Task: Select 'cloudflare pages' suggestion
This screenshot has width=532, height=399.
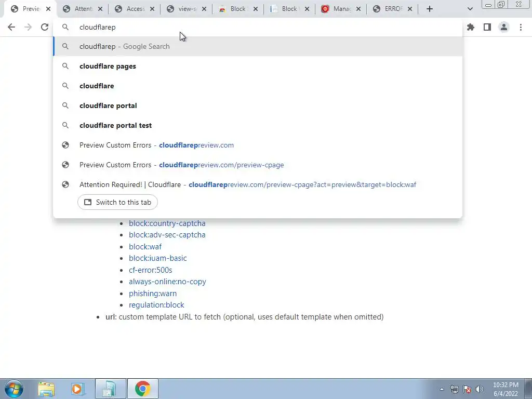Action: click(x=258, y=66)
